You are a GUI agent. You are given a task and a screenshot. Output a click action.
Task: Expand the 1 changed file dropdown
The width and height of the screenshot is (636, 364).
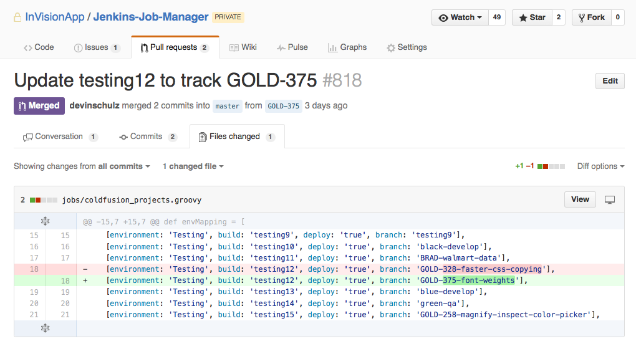[x=193, y=166]
